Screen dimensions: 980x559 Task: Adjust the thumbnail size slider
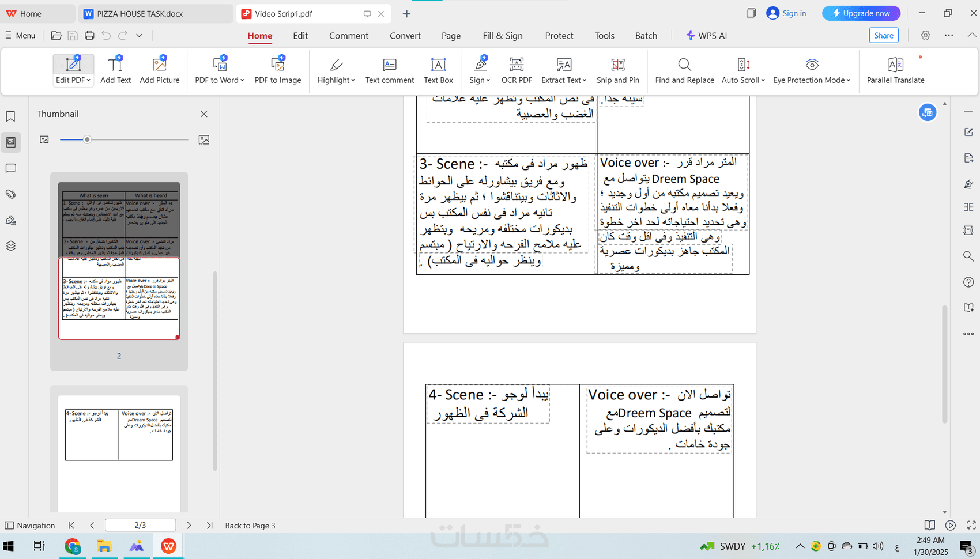[87, 139]
